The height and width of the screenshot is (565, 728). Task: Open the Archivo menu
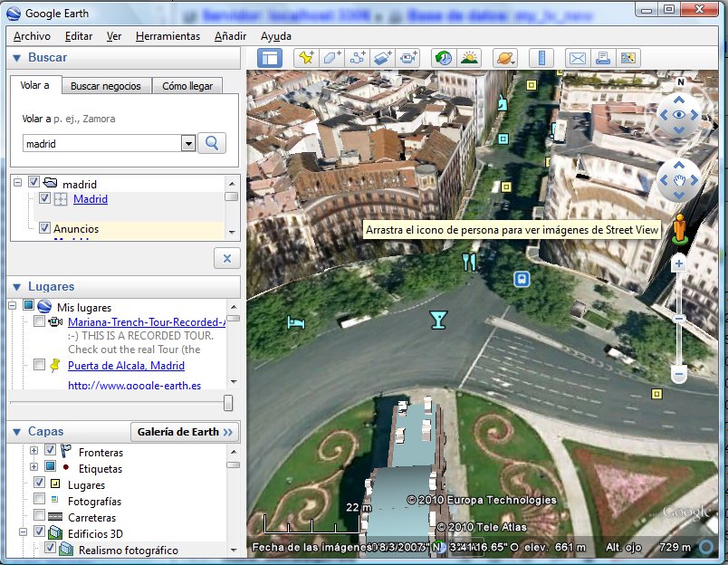click(32, 36)
